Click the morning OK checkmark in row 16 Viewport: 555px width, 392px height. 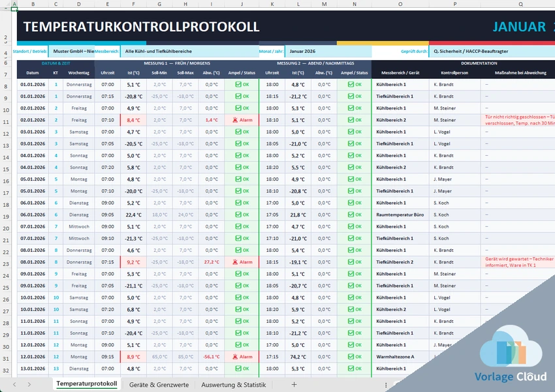tap(238, 179)
